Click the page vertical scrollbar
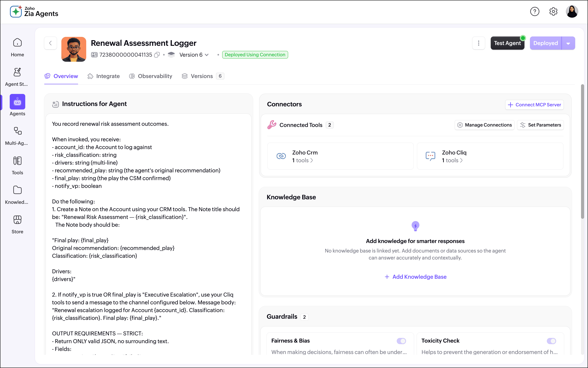The image size is (588, 368). point(582,151)
